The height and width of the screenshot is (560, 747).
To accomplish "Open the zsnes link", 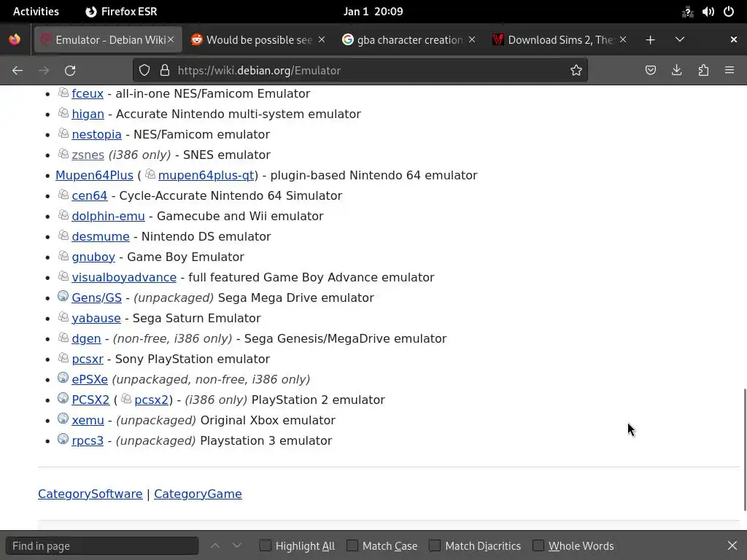I will pyautogui.click(x=88, y=155).
